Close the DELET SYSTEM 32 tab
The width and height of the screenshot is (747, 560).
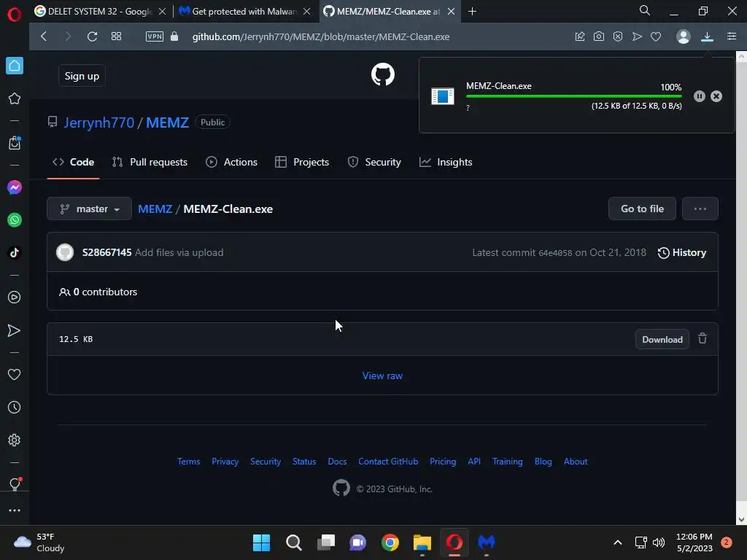tap(163, 12)
